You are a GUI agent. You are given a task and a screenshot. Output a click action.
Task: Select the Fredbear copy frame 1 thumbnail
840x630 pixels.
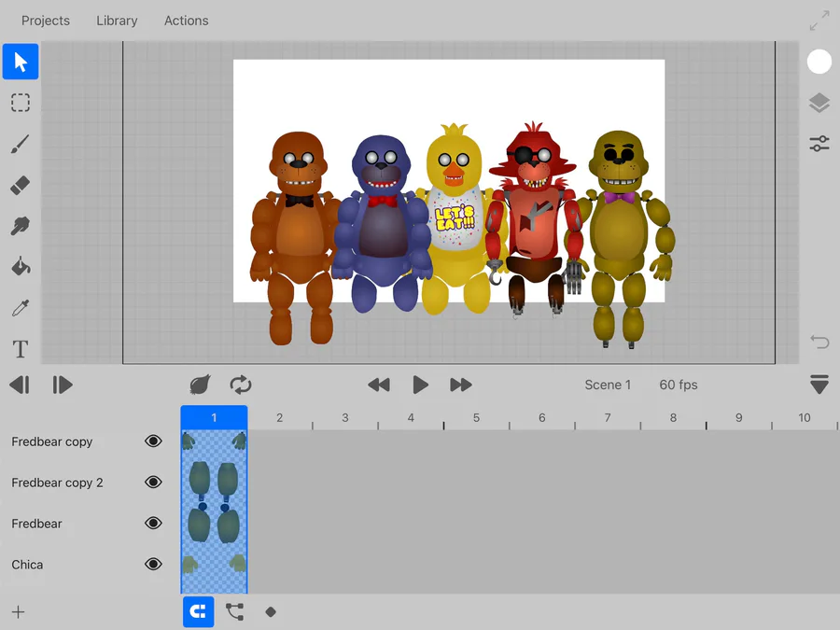coord(214,441)
